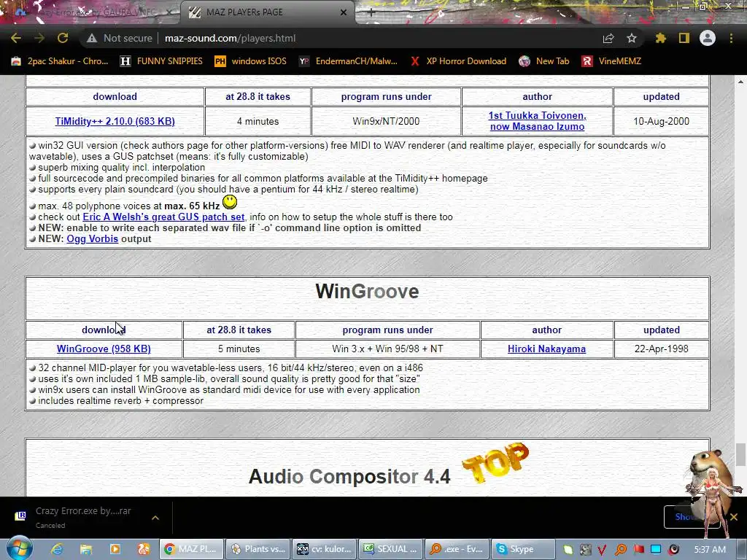The image size is (747, 560).
Task: Open the media player taskbar icon
Action: coord(115,549)
